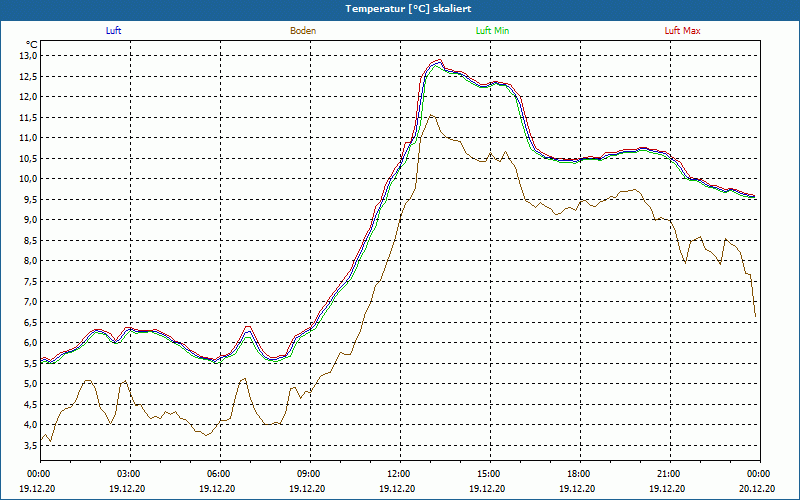Click the 7,0 y-axis value
Image resolution: width=800 pixels, height=500 pixels.
pyautogui.click(x=31, y=302)
